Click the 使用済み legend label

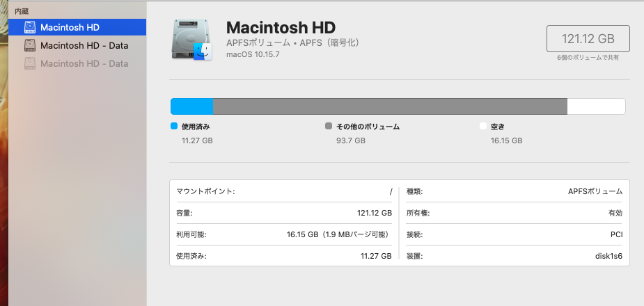point(196,127)
